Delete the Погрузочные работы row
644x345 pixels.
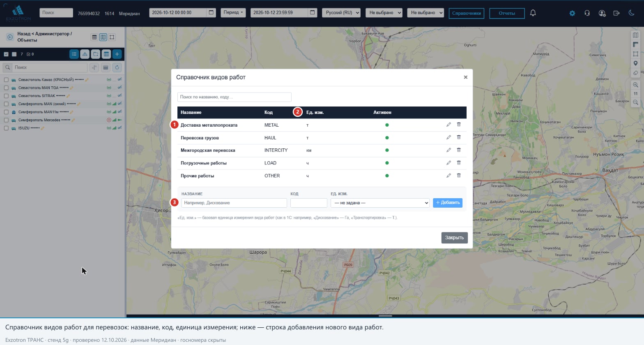[459, 163]
